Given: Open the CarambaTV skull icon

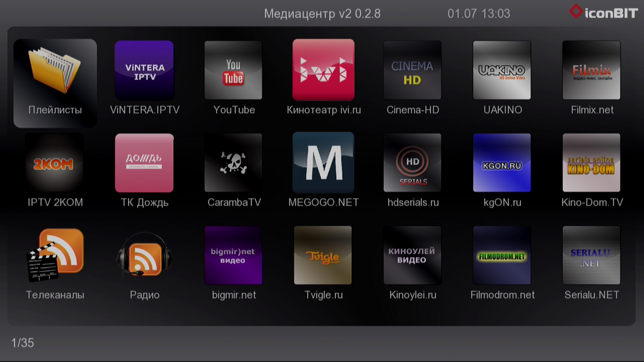Looking at the screenshot, I should pos(234,163).
